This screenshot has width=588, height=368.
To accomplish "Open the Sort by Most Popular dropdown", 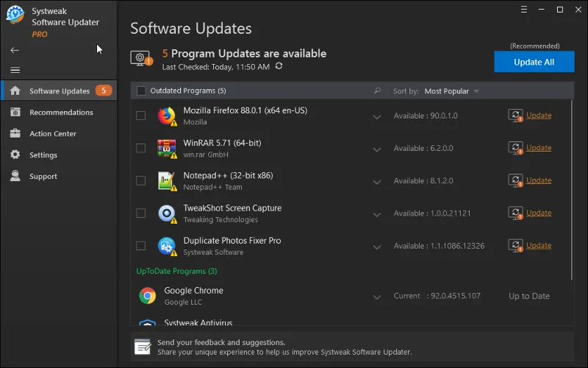I will (x=451, y=91).
